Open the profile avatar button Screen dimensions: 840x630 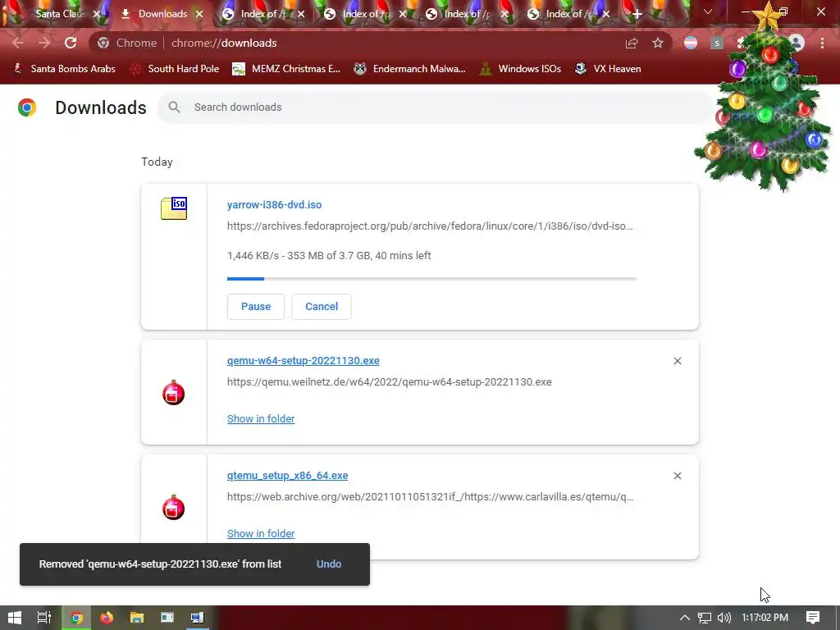(x=796, y=43)
